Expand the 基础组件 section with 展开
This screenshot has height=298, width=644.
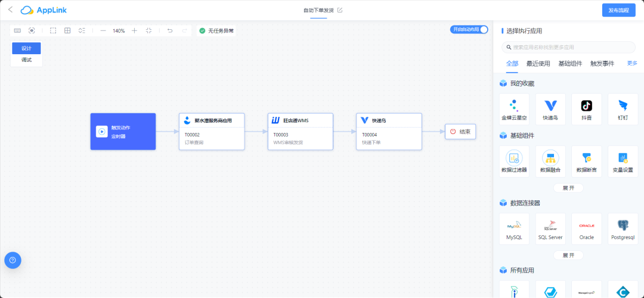tap(568, 188)
